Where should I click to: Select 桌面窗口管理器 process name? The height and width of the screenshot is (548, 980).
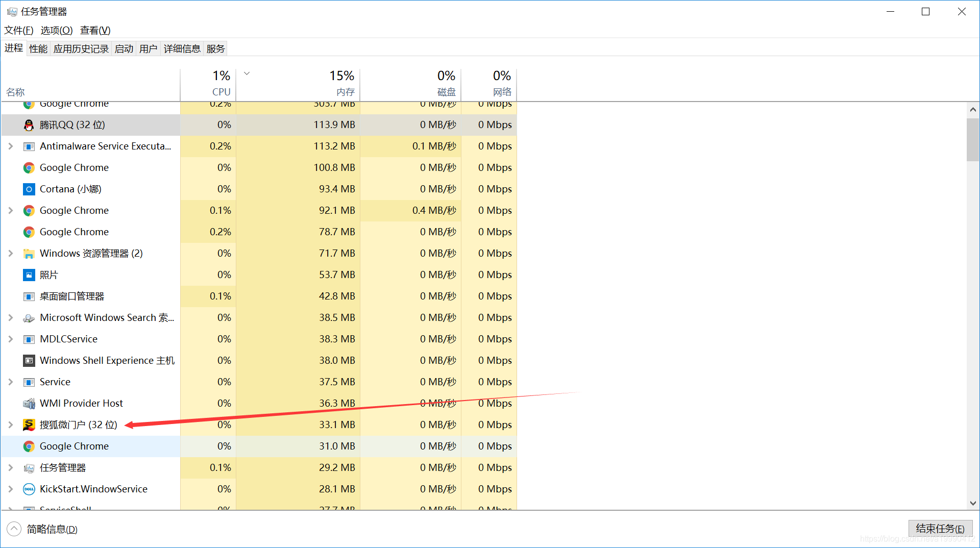[72, 296]
